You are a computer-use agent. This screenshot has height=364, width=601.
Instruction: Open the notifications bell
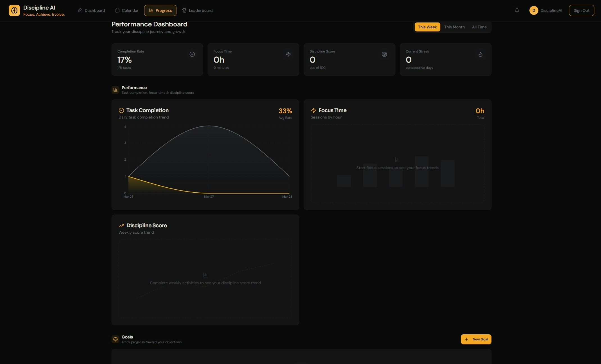point(517,10)
